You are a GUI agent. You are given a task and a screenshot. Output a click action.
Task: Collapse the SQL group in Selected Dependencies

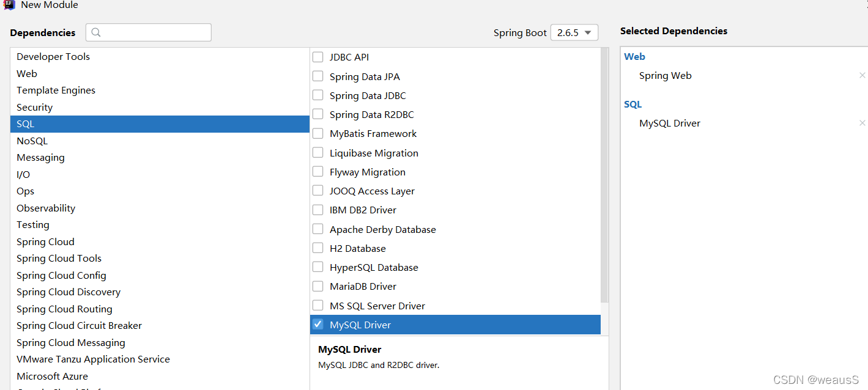pyautogui.click(x=632, y=104)
